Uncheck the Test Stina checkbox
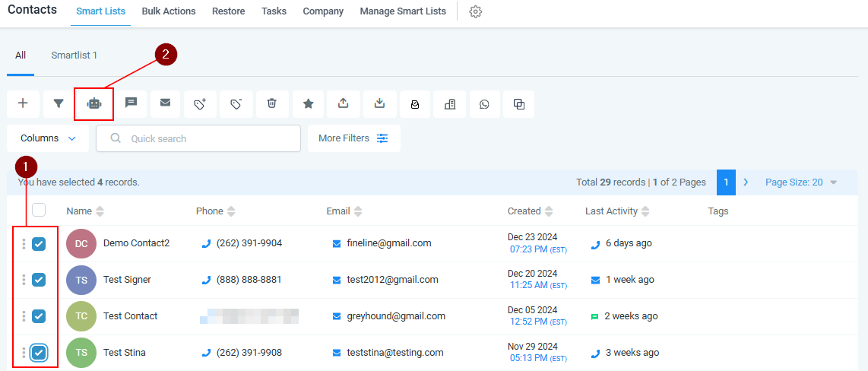This screenshot has height=371, width=868. point(39,353)
